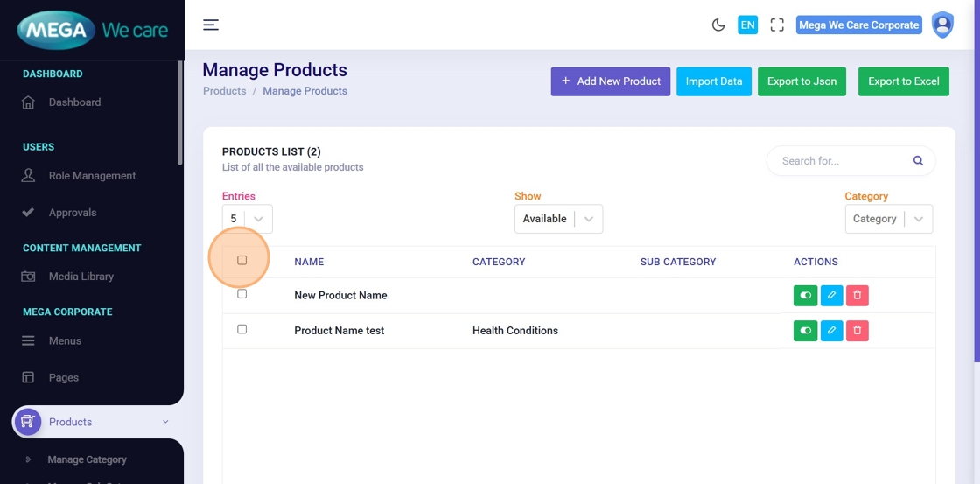Open the Entries count dropdown

[247, 219]
